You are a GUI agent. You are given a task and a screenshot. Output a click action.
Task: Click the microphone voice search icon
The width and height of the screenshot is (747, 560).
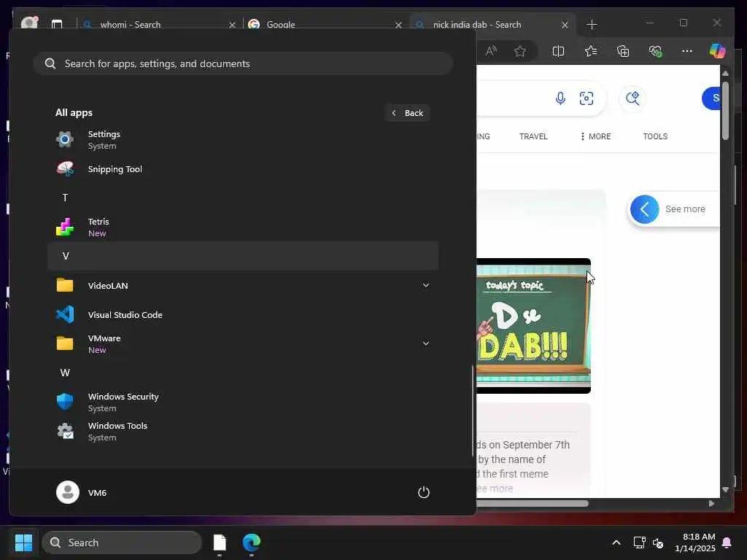560,98
